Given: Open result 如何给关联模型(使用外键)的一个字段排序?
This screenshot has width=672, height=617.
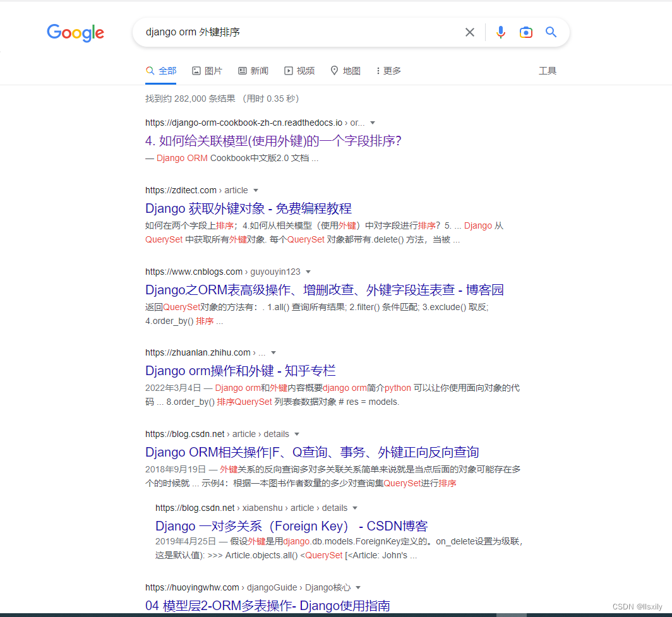Looking at the screenshot, I should pos(273,141).
